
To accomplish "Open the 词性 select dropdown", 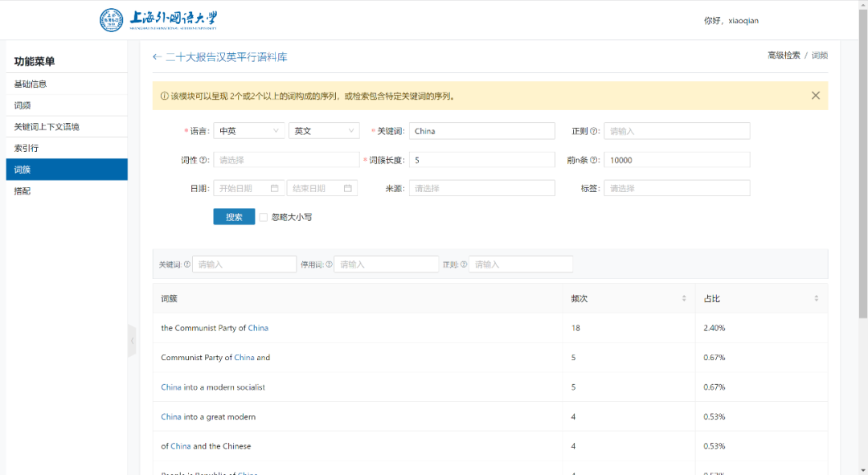I will [286, 160].
